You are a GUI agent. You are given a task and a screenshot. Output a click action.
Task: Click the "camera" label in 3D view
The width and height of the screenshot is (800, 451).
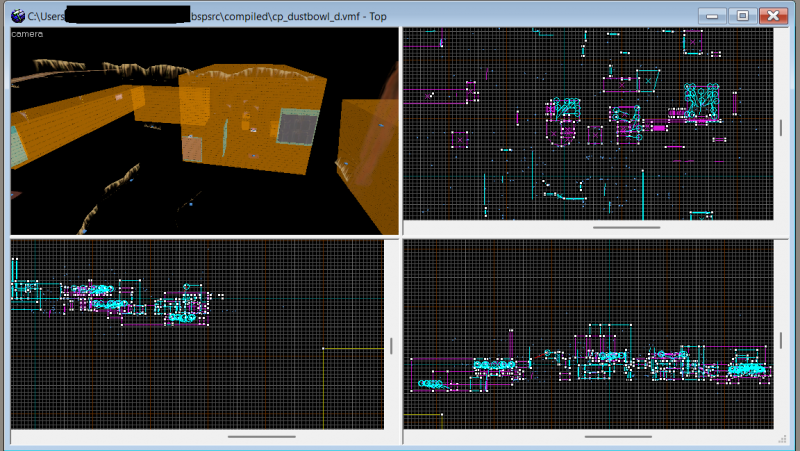click(27, 34)
